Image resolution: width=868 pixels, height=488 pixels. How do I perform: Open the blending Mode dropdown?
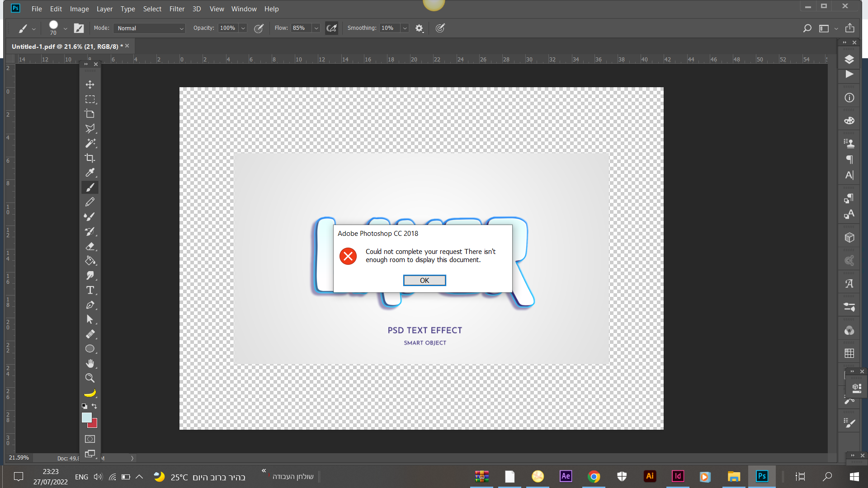(149, 28)
